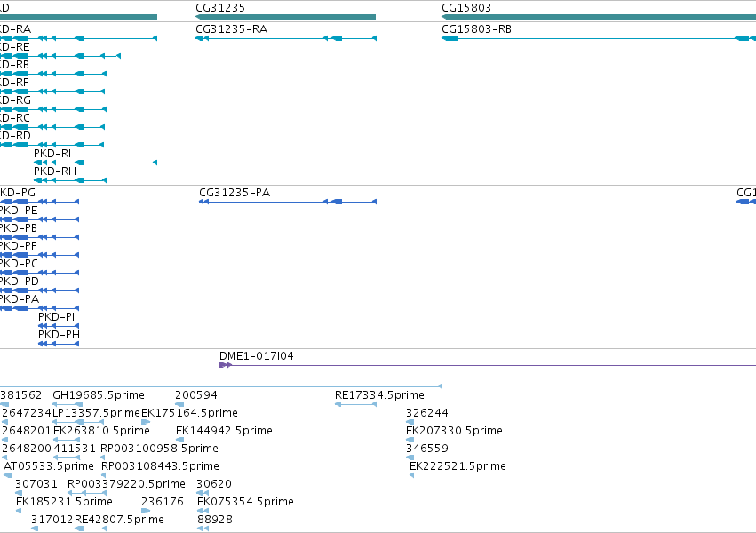This screenshot has height=533, width=756.
Task: Click the CG31235-PA protein label
Action: pos(235,192)
